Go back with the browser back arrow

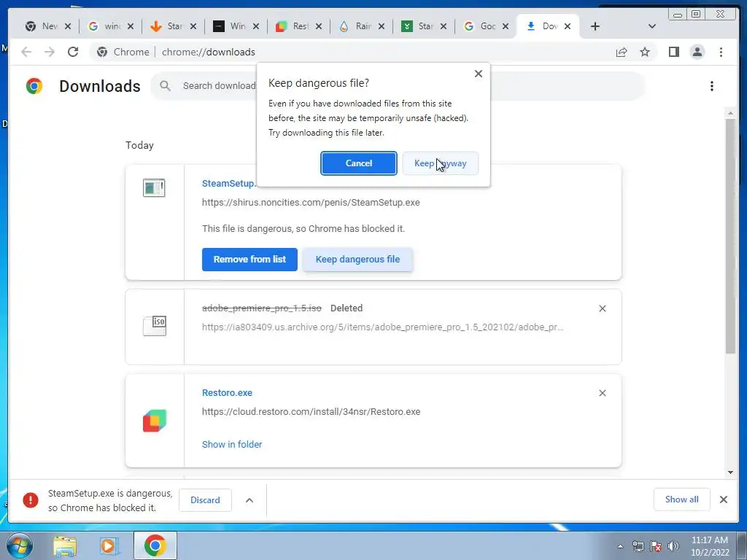[x=26, y=52]
